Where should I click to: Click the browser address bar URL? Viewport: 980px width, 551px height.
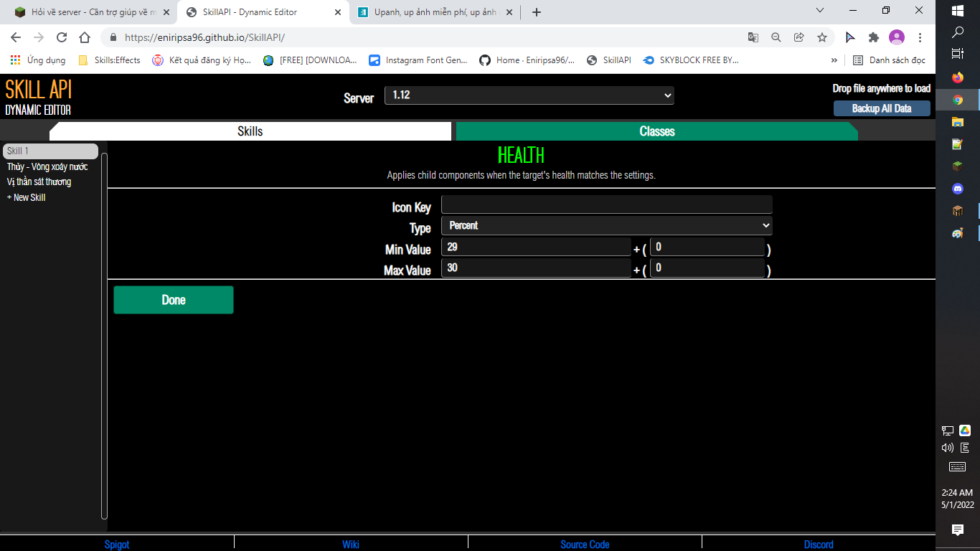point(204,37)
